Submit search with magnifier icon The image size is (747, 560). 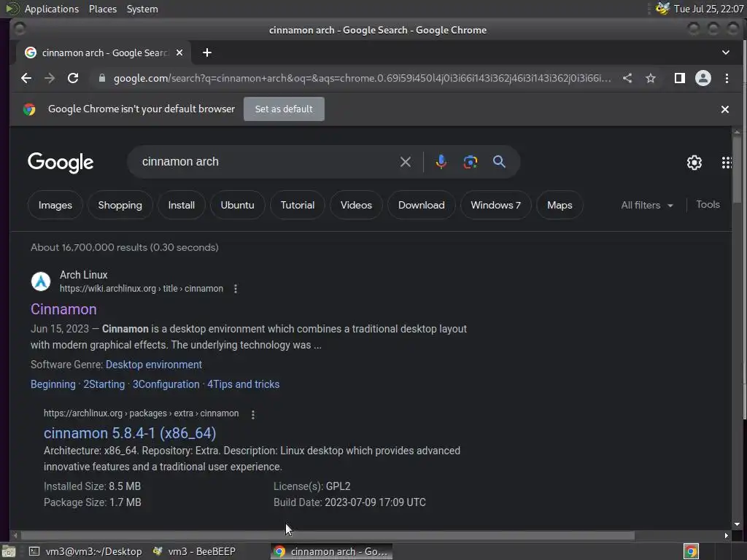pos(499,162)
